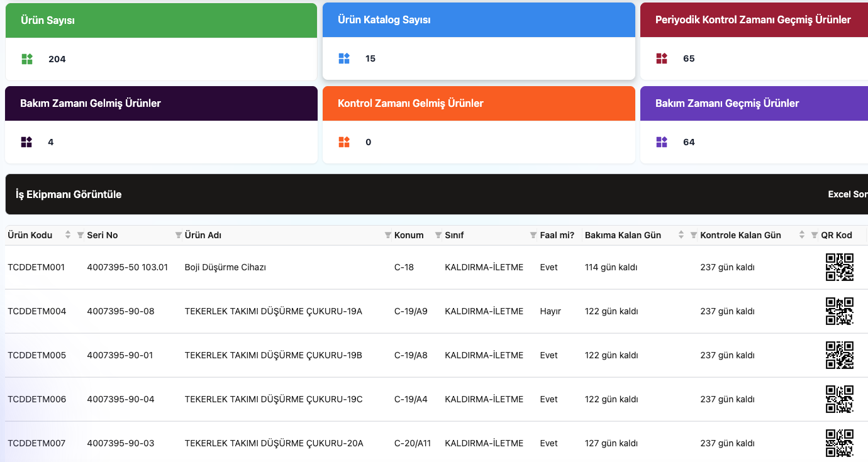The width and height of the screenshot is (868, 462).
Task: Click the Sınıf column header label
Action: (x=454, y=235)
